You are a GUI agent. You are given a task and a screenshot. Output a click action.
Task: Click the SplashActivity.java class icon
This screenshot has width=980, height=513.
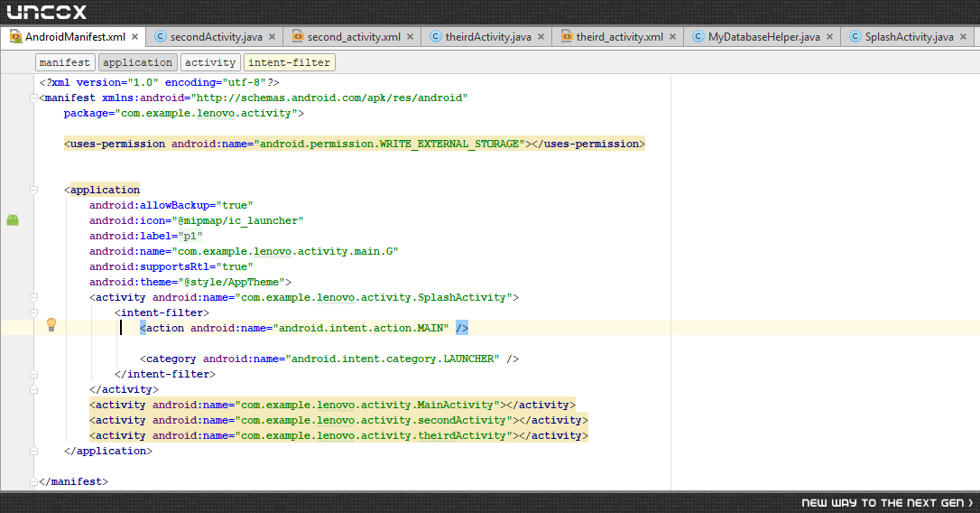(x=855, y=37)
